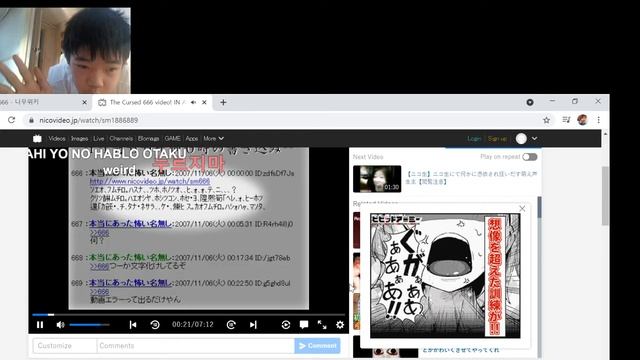Skip to the next video

click(253, 325)
